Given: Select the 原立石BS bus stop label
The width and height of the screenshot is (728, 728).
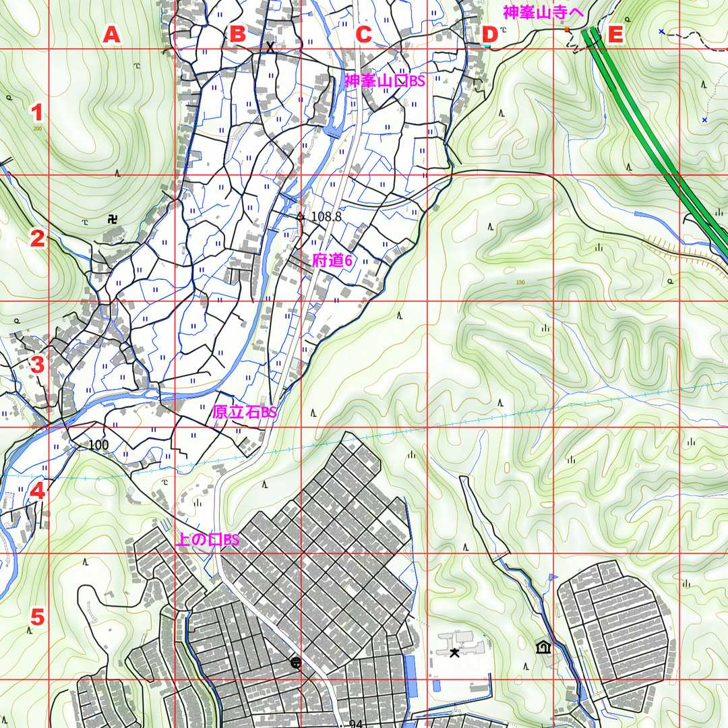Looking at the screenshot, I should click(x=244, y=413).
